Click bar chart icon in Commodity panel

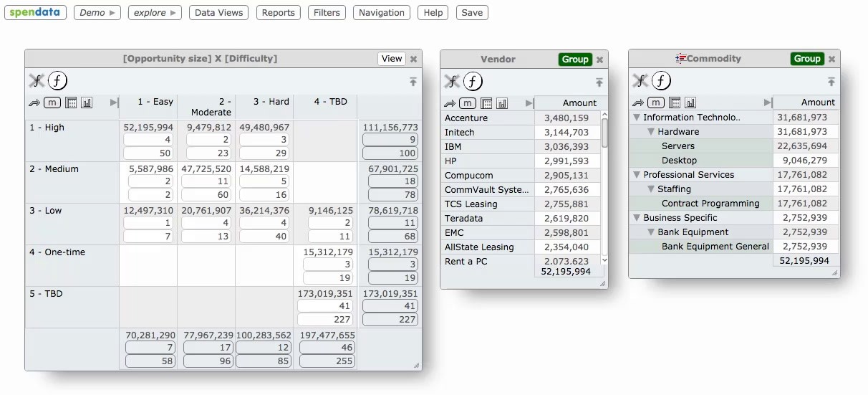[690, 103]
